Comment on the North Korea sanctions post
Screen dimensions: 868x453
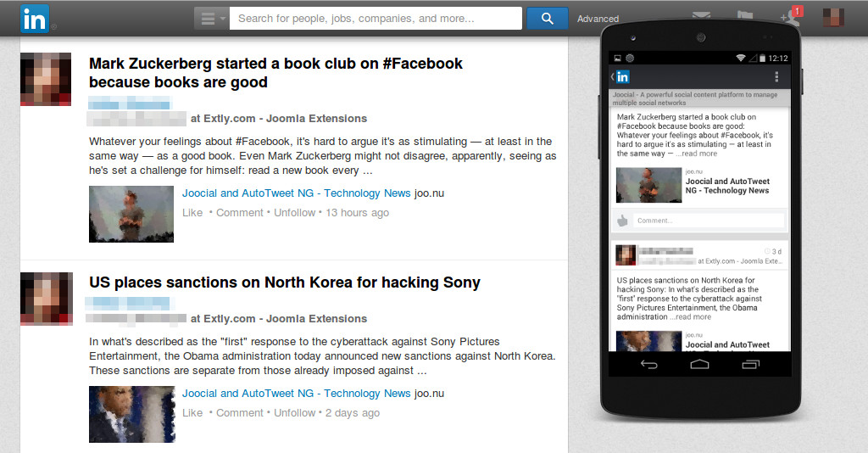pos(240,413)
